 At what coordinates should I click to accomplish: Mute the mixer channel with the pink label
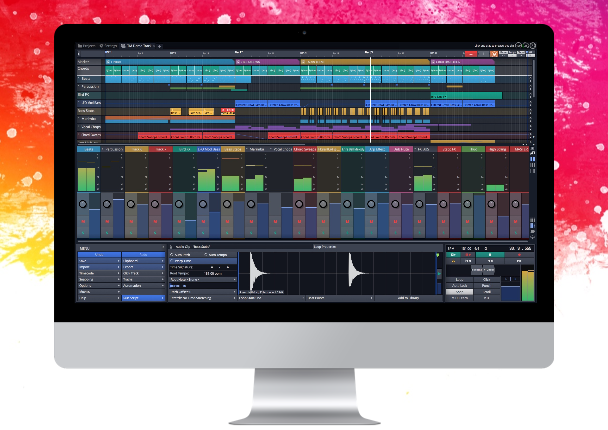tap(395, 221)
